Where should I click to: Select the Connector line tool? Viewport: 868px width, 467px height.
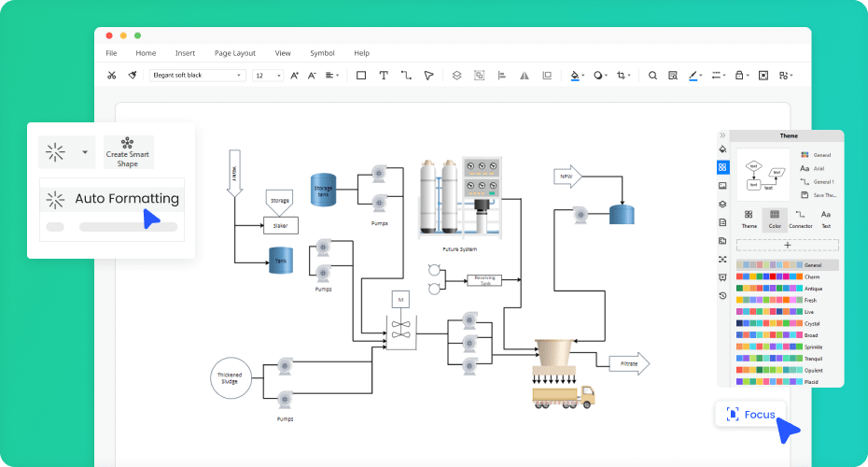406,76
